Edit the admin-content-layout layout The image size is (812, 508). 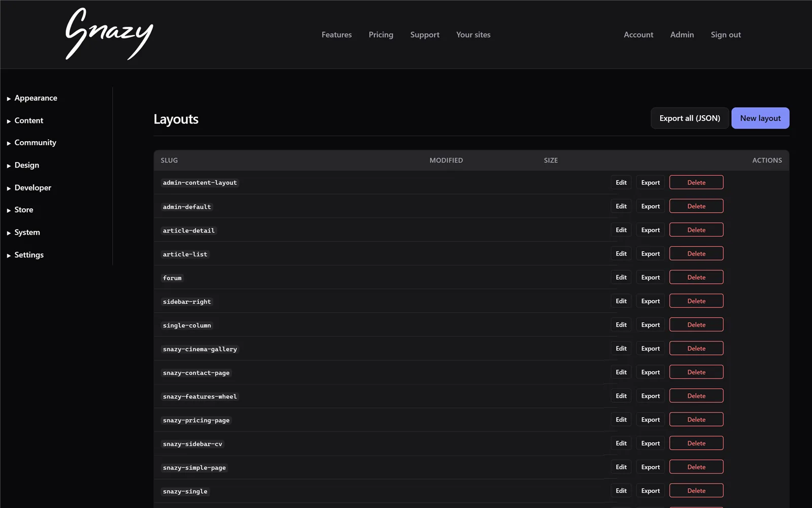coord(621,182)
